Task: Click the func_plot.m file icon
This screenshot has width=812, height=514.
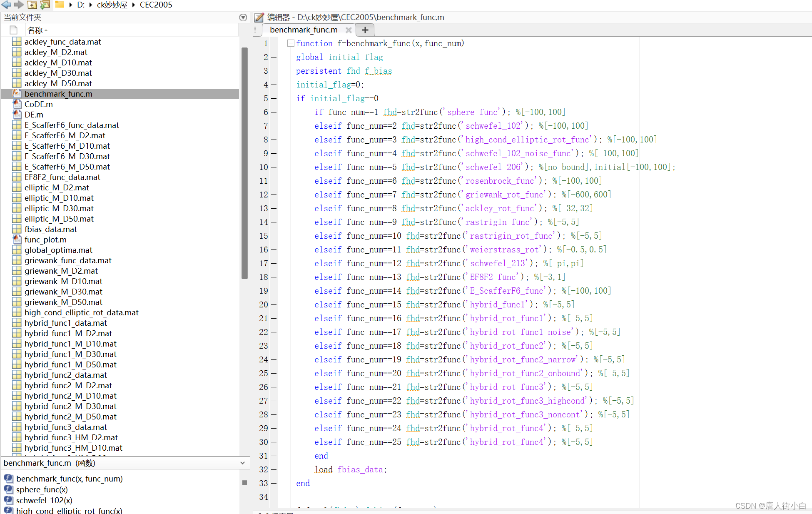Action: pos(17,240)
